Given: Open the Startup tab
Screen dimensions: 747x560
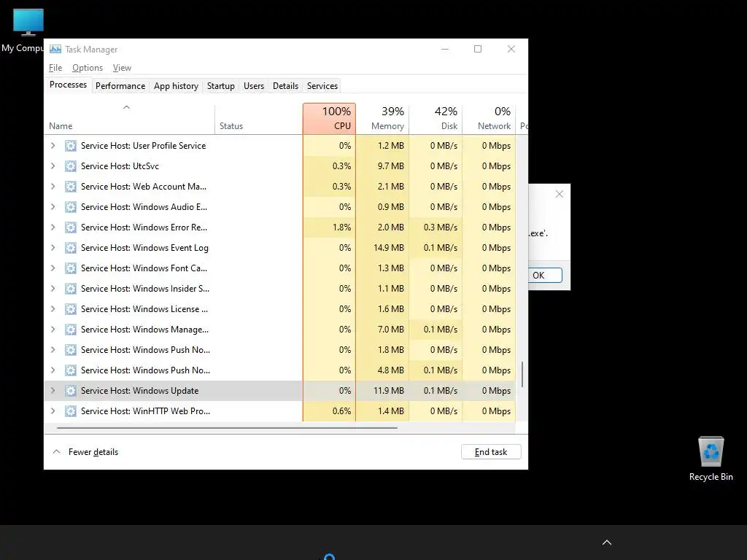Looking at the screenshot, I should coord(220,86).
